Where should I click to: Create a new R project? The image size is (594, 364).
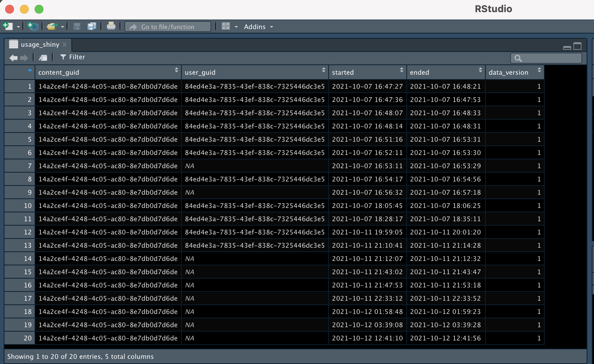tap(33, 26)
